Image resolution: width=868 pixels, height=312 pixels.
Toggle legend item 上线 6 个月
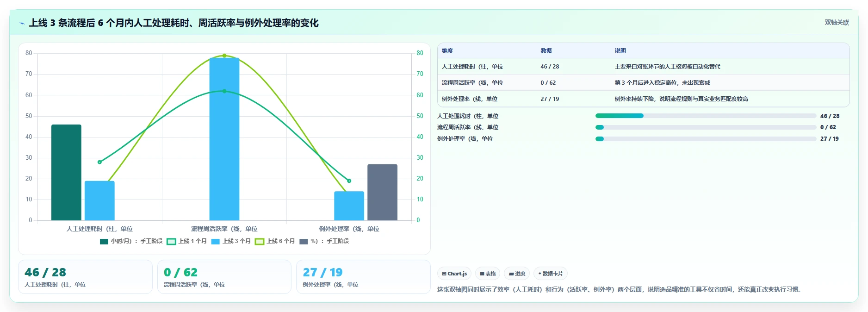pyautogui.click(x=275, y=241)
